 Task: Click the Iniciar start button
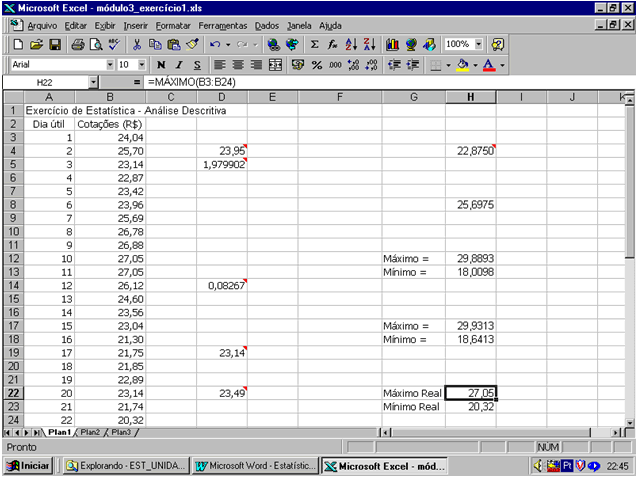click(x=29, y=465)
